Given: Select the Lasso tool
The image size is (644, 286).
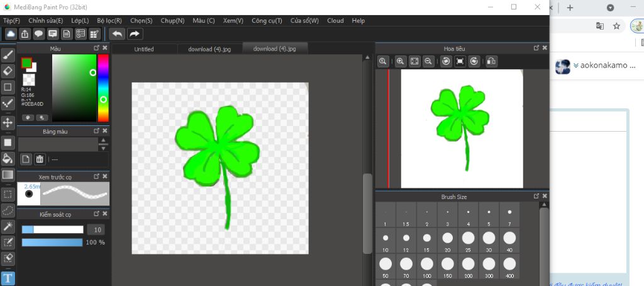Looking at the screenshot, I should coord(8,210).
